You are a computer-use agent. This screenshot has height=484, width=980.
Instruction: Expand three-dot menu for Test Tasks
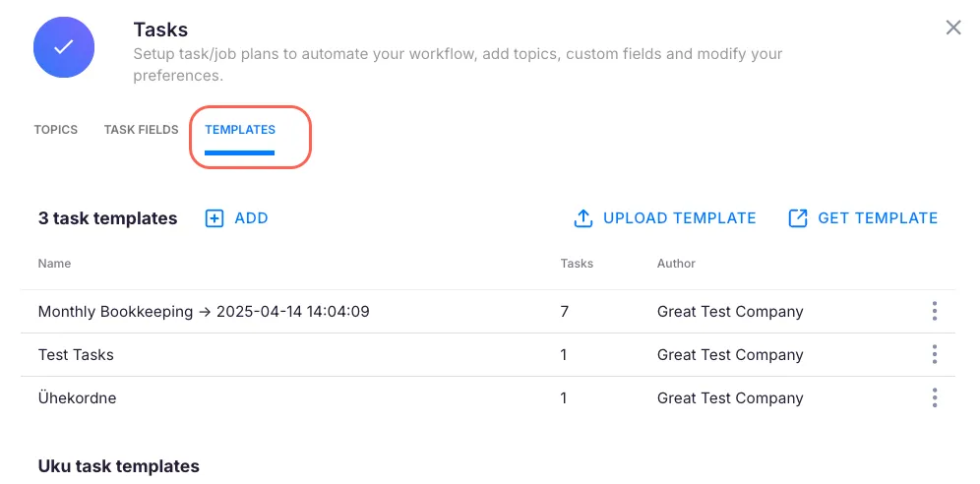(934, 355)
